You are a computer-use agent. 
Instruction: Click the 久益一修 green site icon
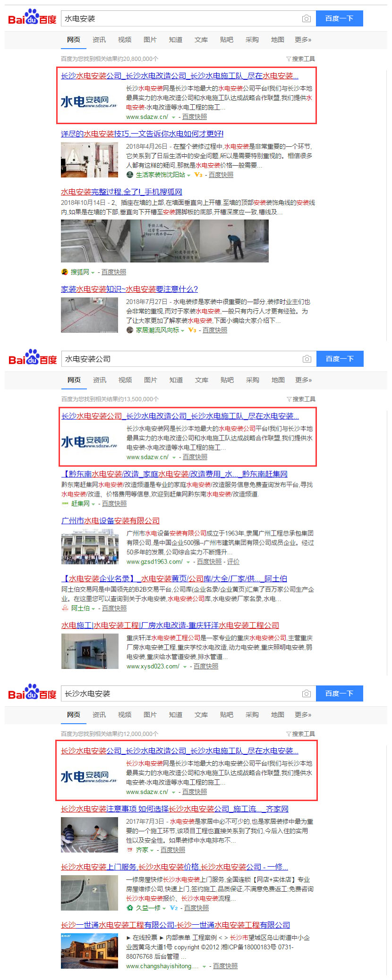[x=130, y=908]
